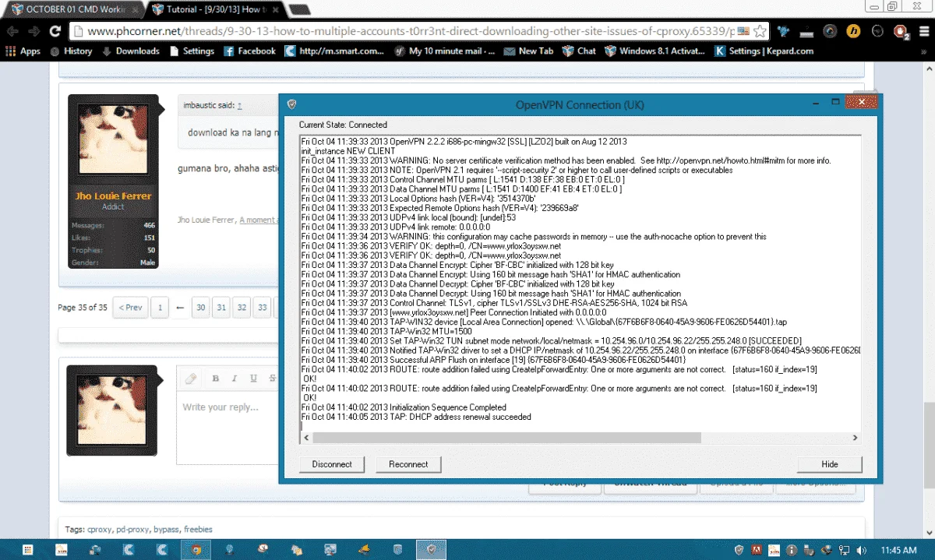This screenshot has width=935, height=560.
Task: Open http://m.smart.com bookmark
Action: 334,51
